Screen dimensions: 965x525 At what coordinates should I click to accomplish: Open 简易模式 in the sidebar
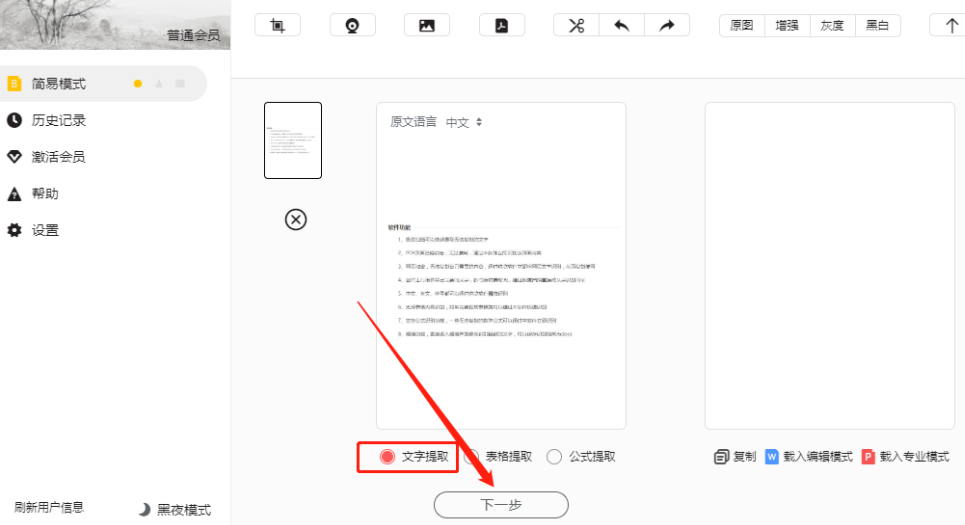pyautogui.click(x=103, y=84)
